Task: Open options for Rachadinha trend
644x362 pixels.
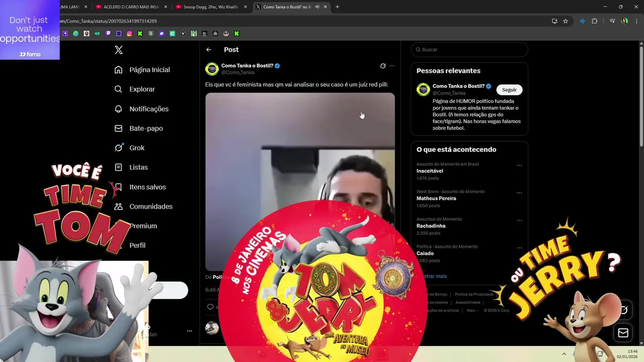Action: point(519,220)
